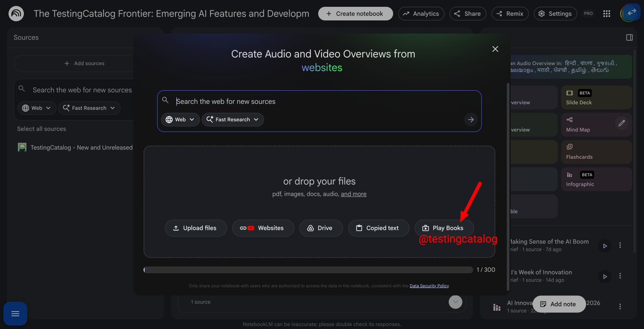
Task: Click the AI Innovation bar chart icon
Action: coord(496,307)
